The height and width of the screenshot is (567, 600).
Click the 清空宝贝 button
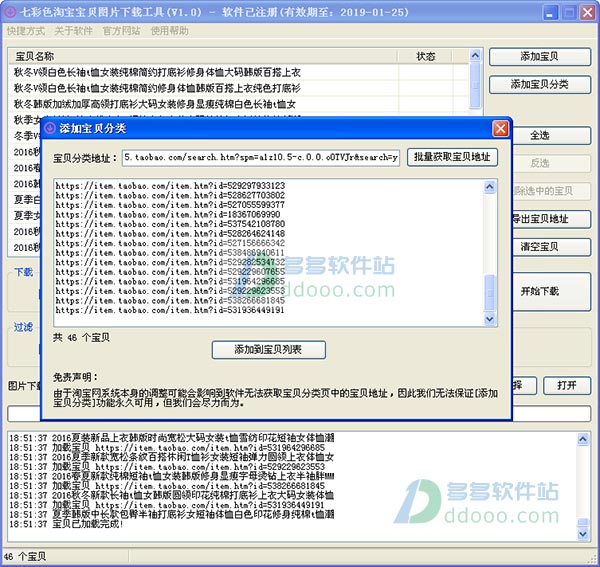point(551,247)
